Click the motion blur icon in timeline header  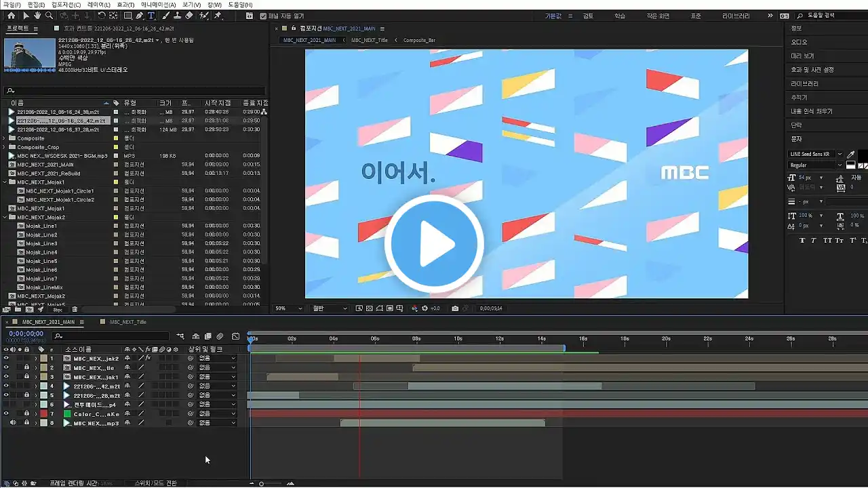click(x=220, y=336)
